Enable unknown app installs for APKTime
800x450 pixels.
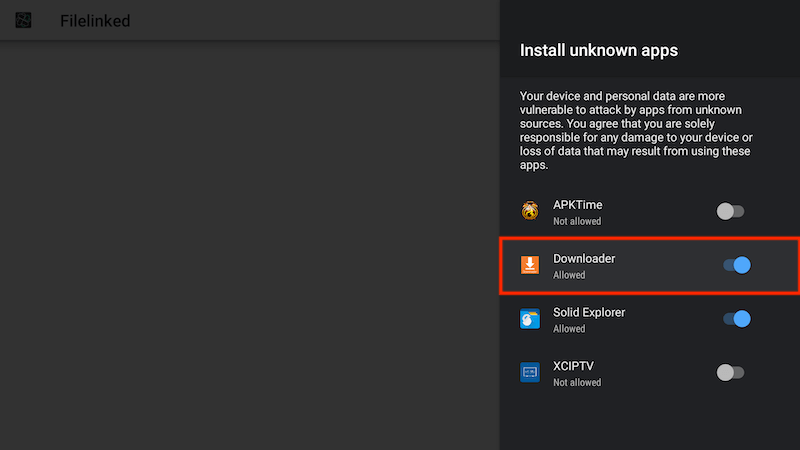pos(730,211)
